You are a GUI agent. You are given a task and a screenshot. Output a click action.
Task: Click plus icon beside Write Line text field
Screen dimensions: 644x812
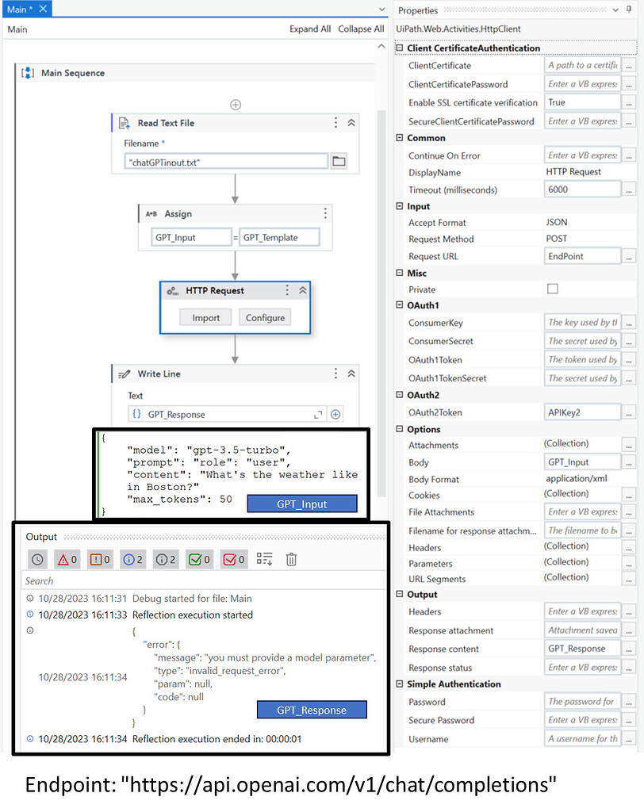[335, 413]
